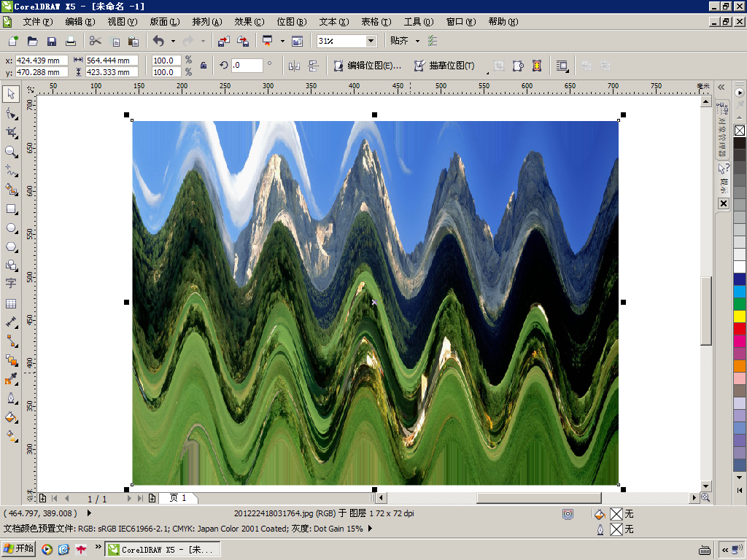The height and width of the screenshot is (560, 747).
Task: Open the Wrap Text flyout icon
Action: [x=562, y=66]
